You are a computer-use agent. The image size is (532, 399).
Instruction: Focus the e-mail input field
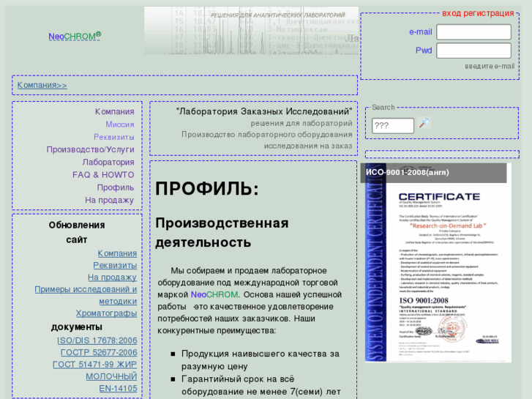point(473,32)
